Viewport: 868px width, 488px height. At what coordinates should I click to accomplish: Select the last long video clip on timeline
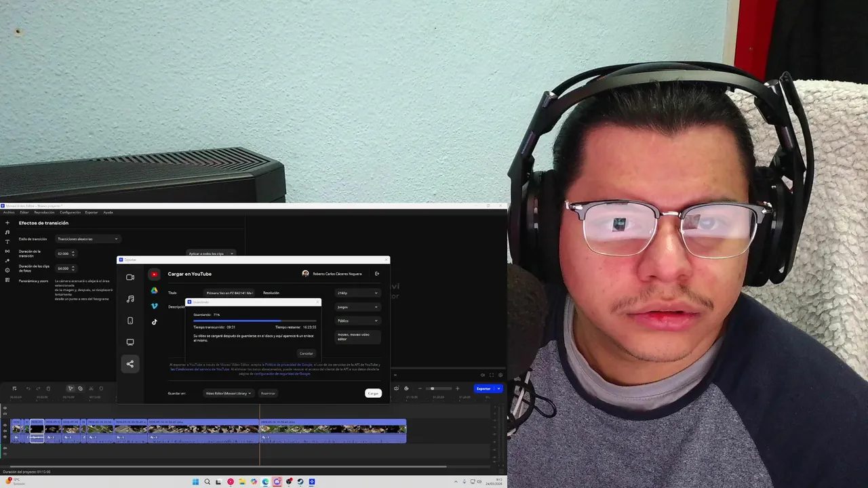[x=333, y=431]
